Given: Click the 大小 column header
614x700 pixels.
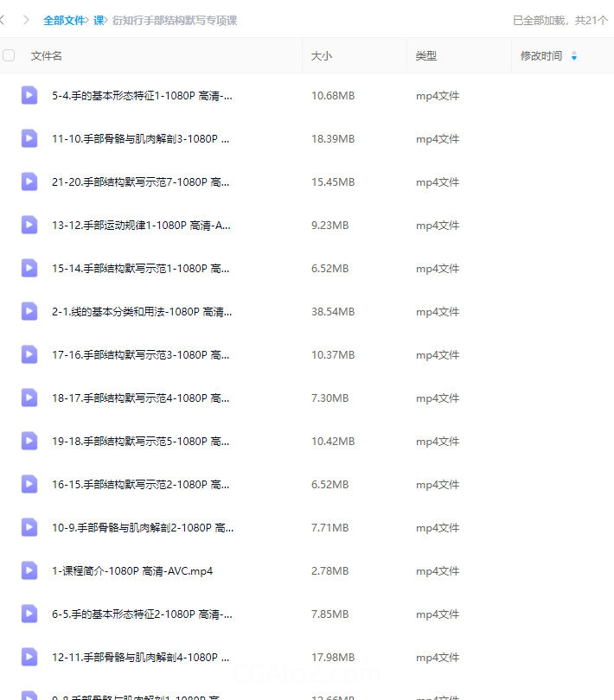Looking at the screenshot, I should (322, 56).
